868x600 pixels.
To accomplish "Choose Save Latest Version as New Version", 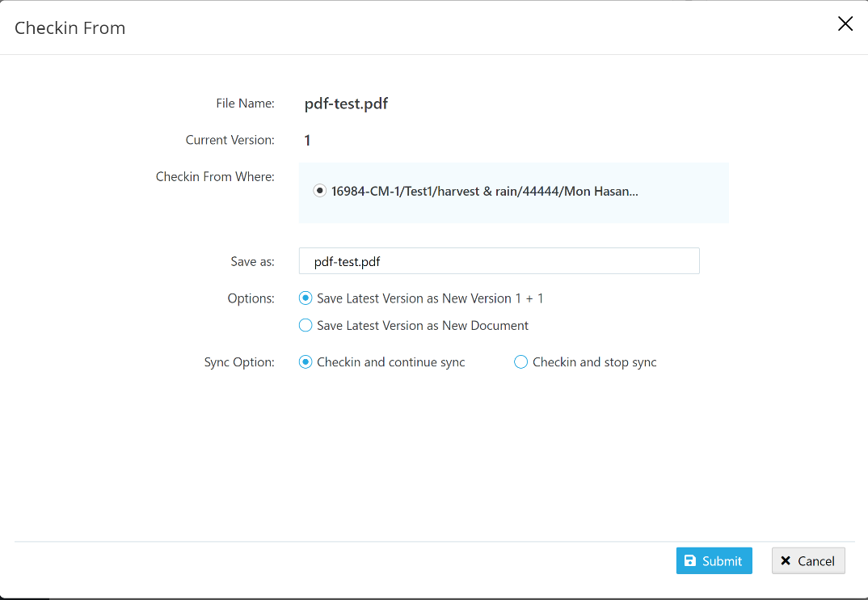I will 305,298.
